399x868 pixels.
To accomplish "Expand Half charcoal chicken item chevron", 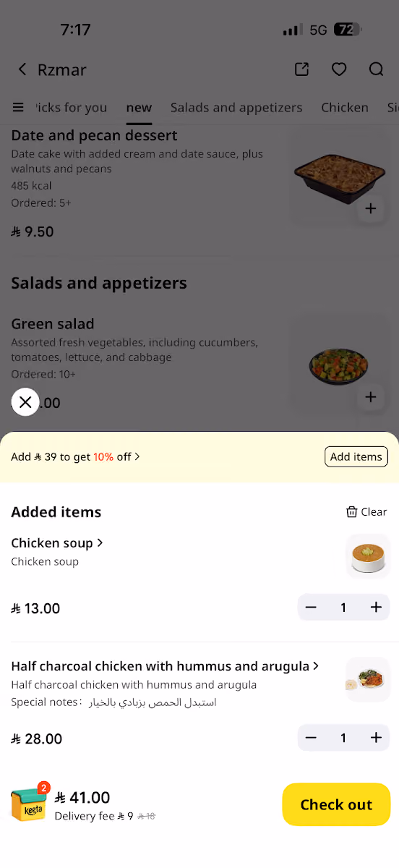I will point(316,666).
